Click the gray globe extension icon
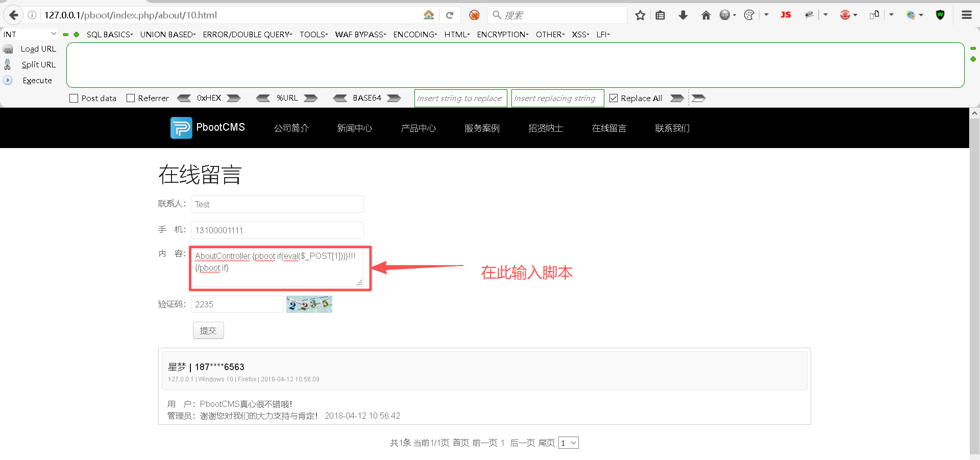 (x=725, y=15)
